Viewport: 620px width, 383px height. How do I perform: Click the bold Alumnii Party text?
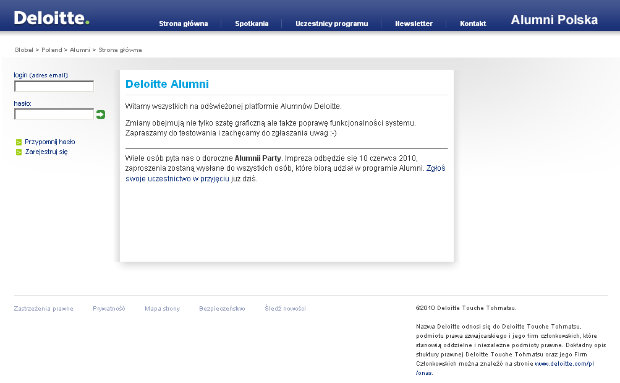point(258,158)
